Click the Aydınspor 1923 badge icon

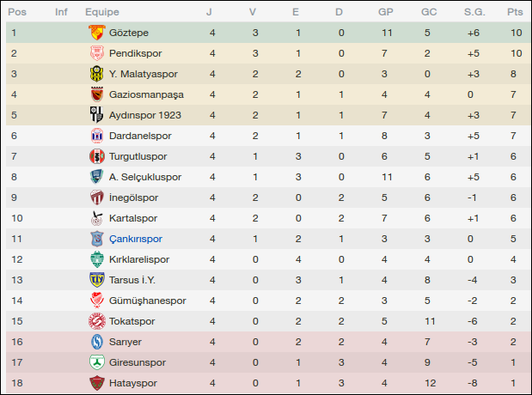pos(96,115)
